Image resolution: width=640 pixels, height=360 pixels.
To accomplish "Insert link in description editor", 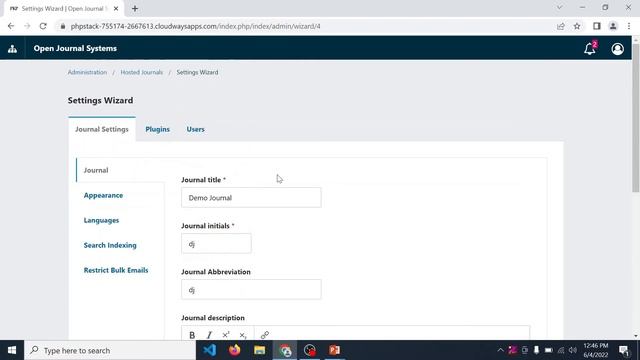I will tap(264, 335).
